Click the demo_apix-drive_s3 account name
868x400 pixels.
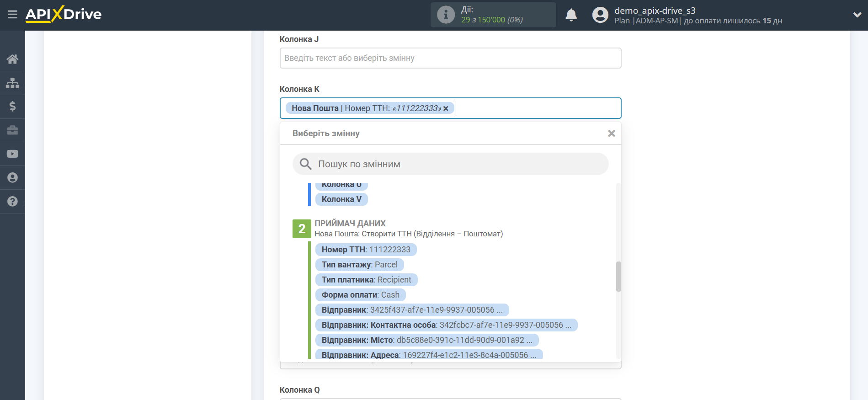(x=655, y=11)
